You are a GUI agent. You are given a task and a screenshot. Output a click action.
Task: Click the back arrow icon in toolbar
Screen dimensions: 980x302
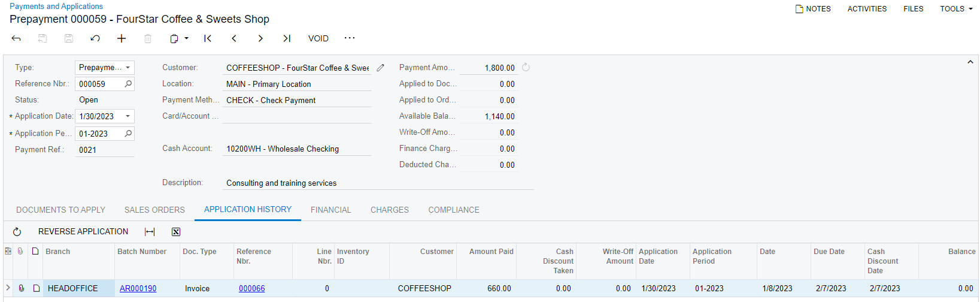click(x=16, y=38)
